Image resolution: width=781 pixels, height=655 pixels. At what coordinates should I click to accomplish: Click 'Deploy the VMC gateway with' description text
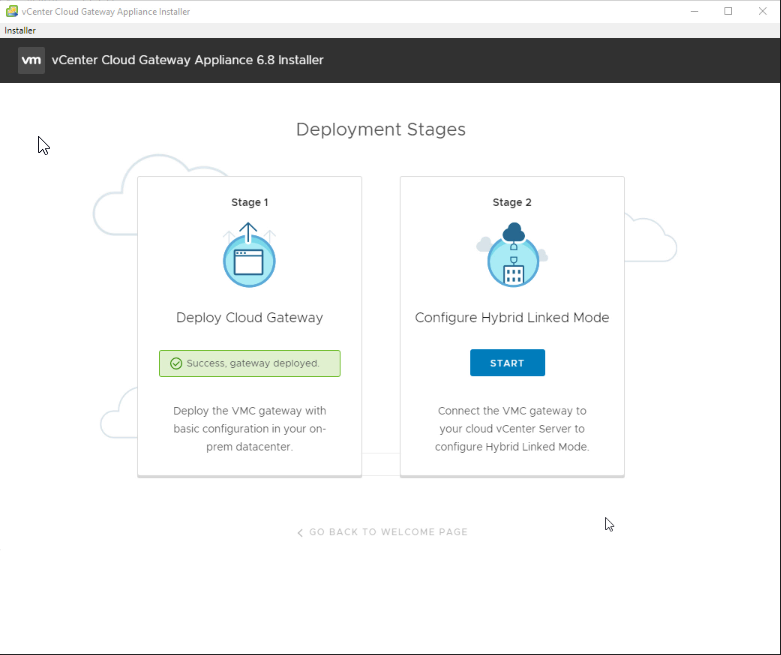tap(250, 411)
